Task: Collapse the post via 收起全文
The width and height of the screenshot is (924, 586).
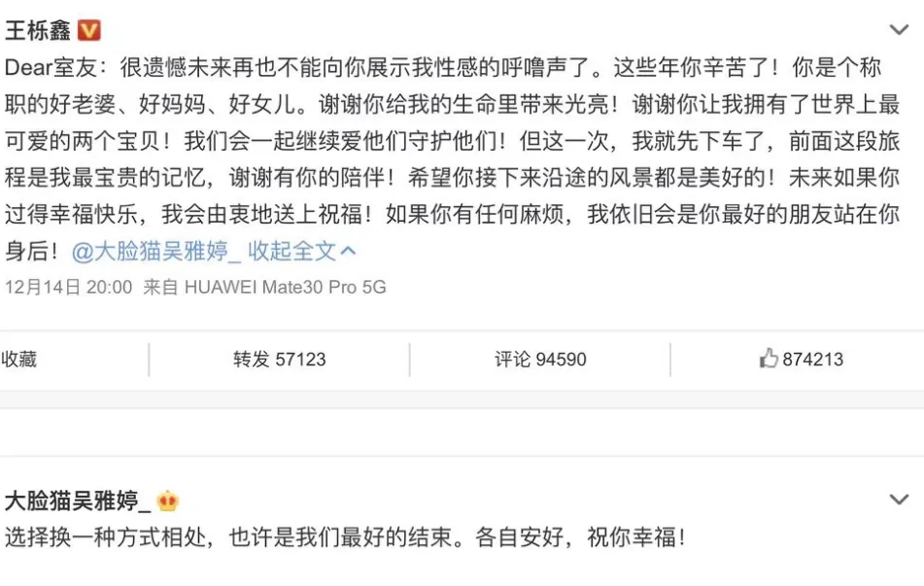Action: [x=292, y=251]
